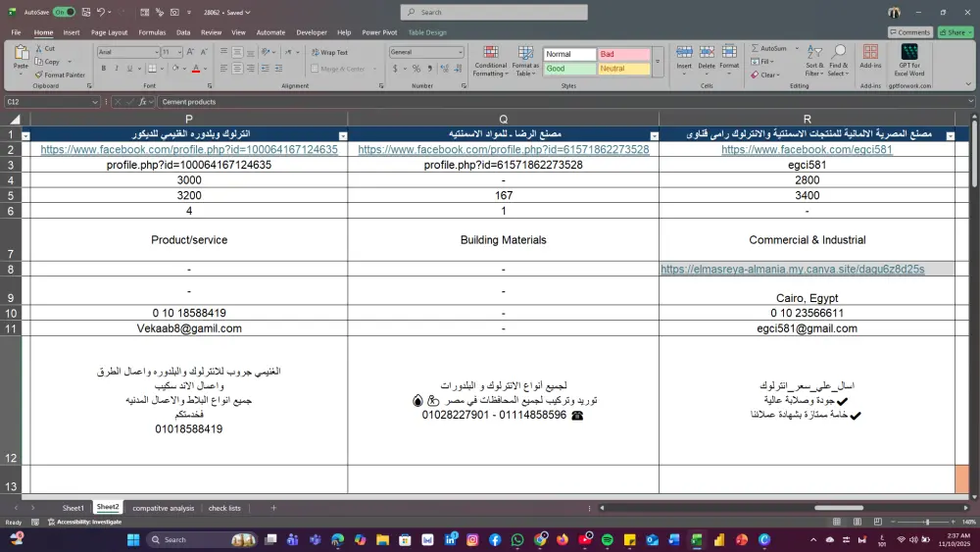Open Facebook link egci581 in column R

click(x=807, y=149)
